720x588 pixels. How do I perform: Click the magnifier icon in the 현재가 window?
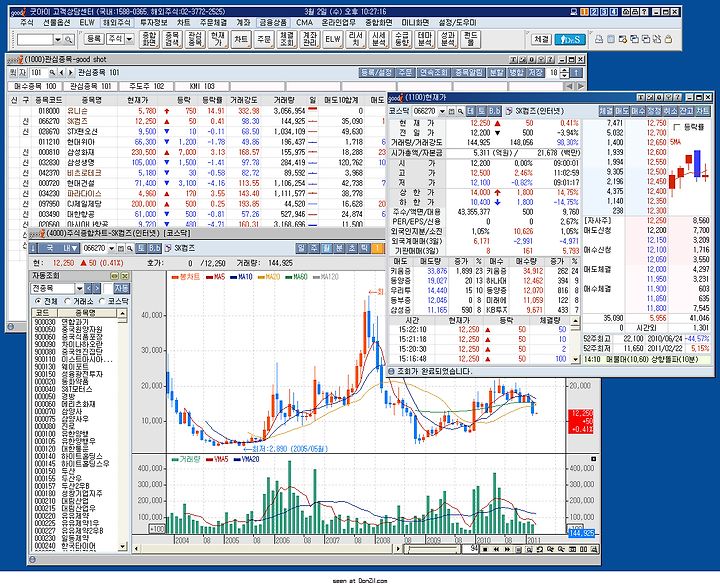pos(460,111)
